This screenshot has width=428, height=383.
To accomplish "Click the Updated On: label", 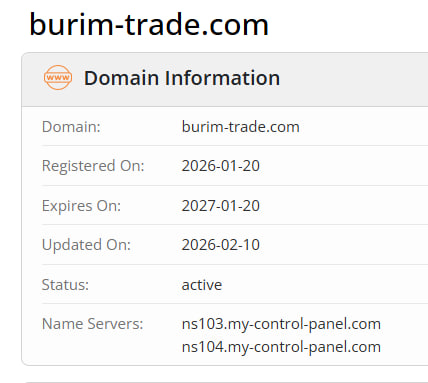I will point(86,245).
